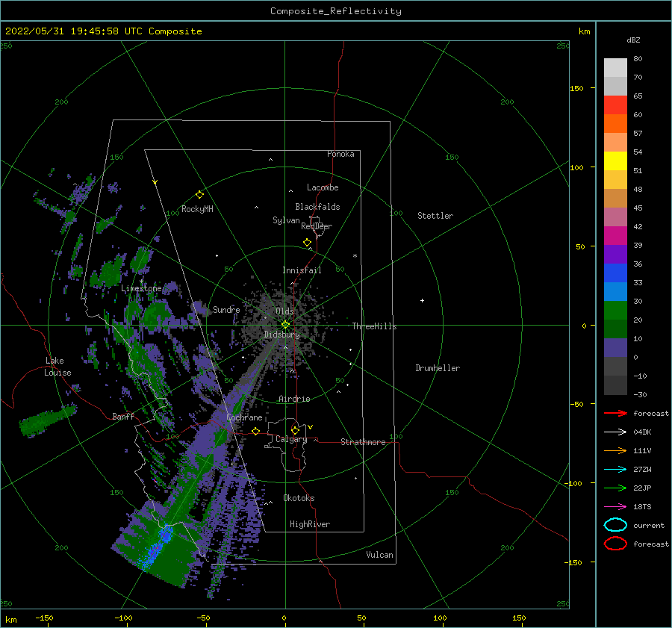Screen dimensions: 672x628
Task: Click the Innisfail city label
Action: coord(302,270)
